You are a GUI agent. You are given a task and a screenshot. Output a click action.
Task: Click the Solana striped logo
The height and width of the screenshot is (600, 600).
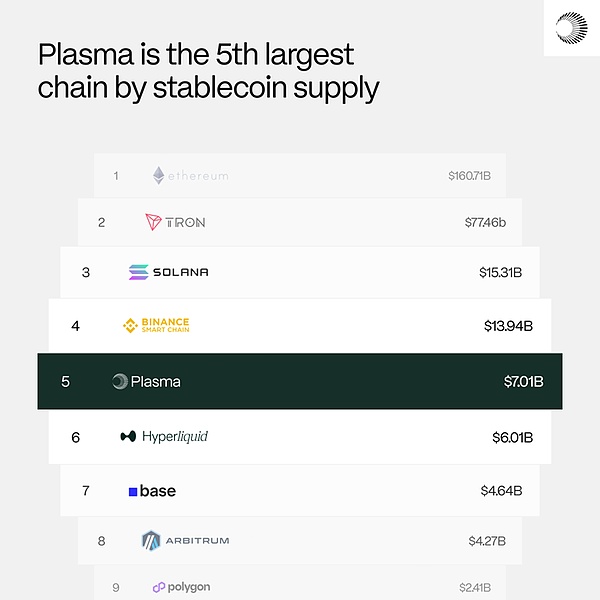point(138,272)
